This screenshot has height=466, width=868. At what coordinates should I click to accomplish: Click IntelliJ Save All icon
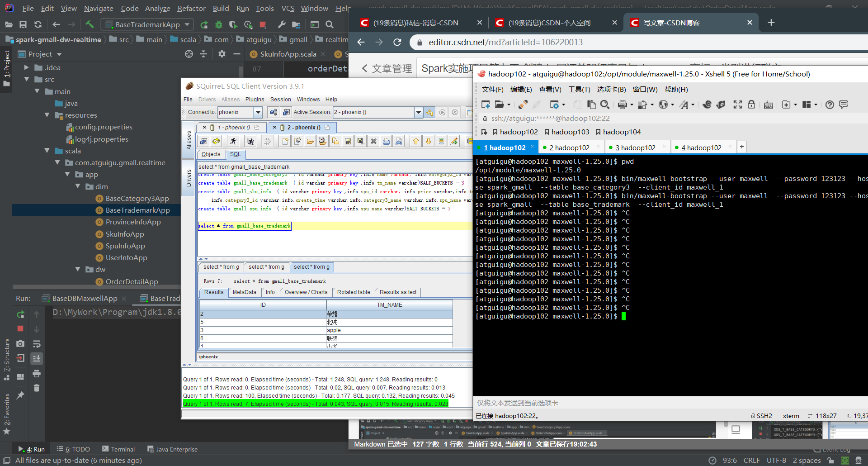tap(23, 24)
